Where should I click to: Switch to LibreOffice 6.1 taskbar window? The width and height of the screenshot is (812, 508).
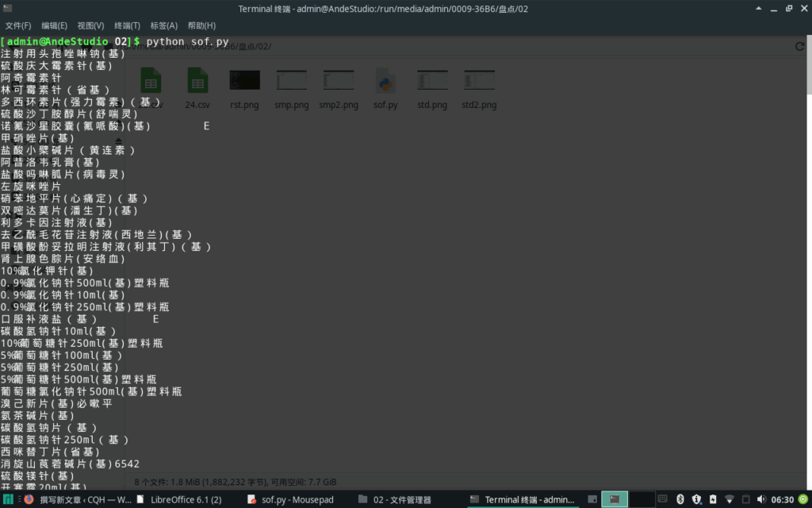point(179,499)
